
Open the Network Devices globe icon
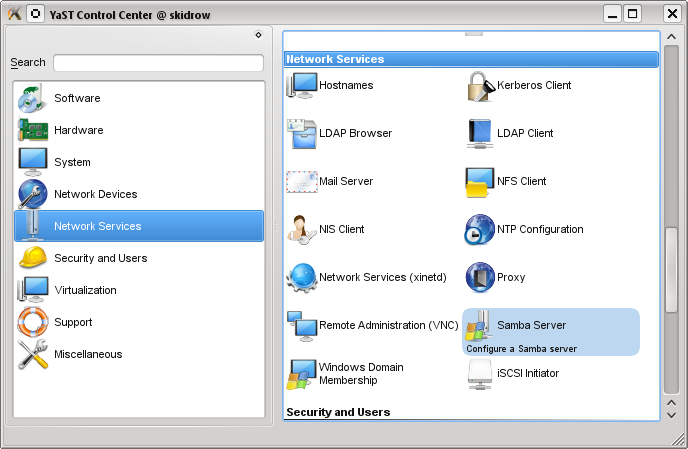(33, 194)
